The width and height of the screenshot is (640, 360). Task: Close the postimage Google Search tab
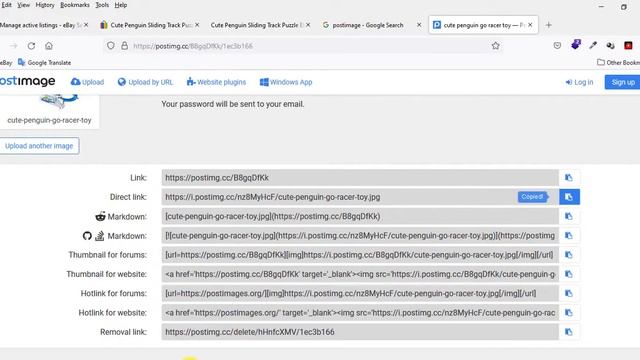(419, 25)
